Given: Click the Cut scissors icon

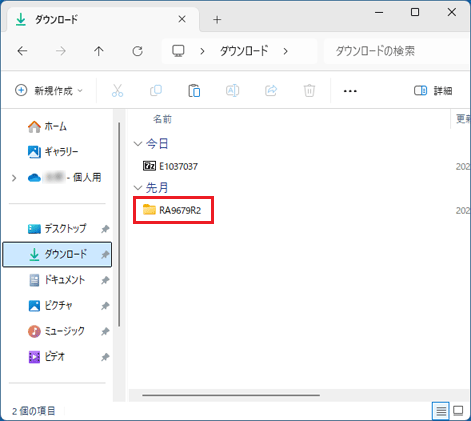Looking at the screenshot, I should click(117, 91).
